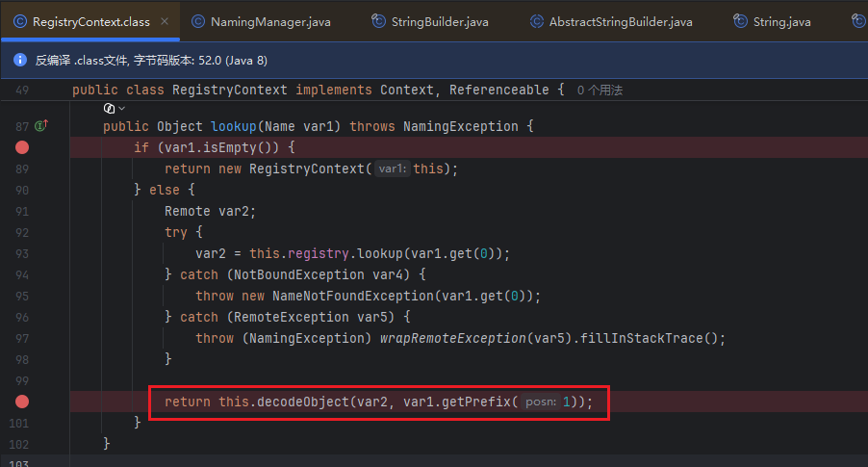Select the RegistryContext.class tab
This screenshot has width=868, height=467.
pos(90,21)
